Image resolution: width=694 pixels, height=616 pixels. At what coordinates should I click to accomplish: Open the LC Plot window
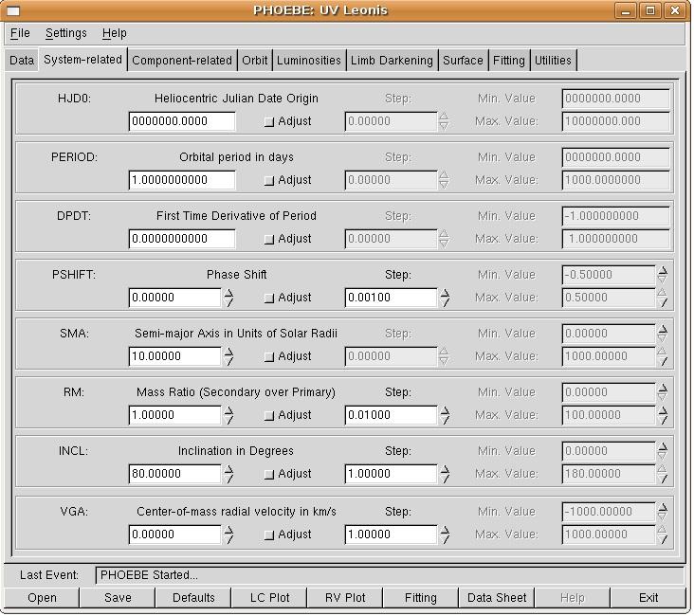(269, 598)
